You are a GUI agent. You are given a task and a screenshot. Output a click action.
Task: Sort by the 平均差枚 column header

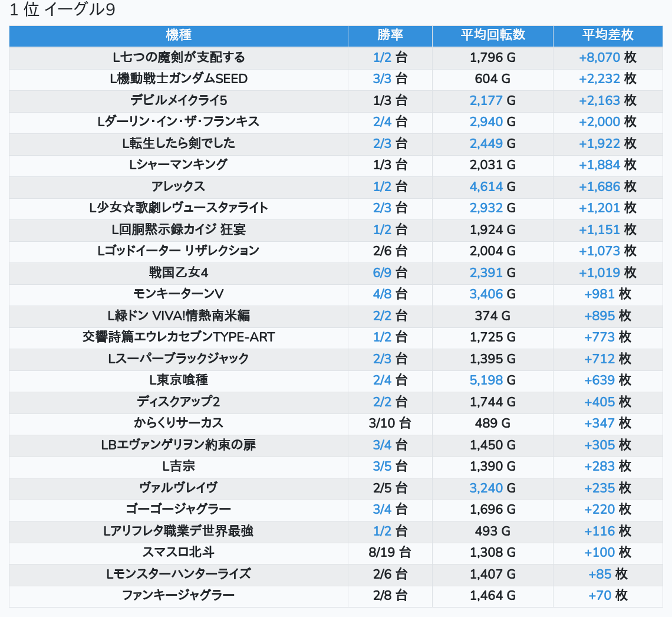[x=607, y=35]
